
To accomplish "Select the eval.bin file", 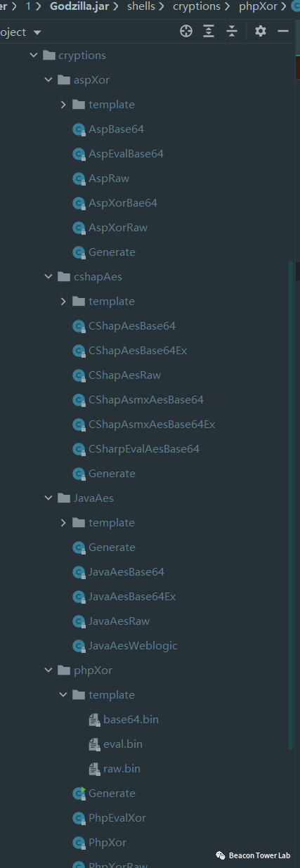I will click(x=123, y=744).
